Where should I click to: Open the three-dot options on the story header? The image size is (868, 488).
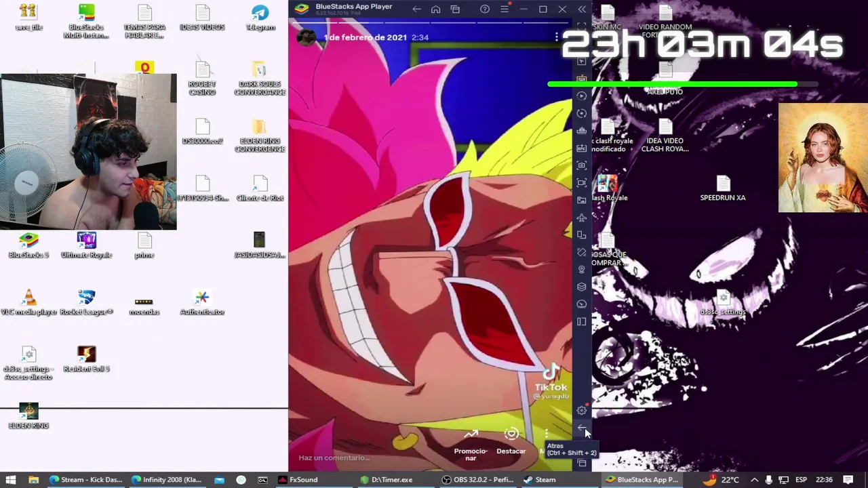[557, 37]
